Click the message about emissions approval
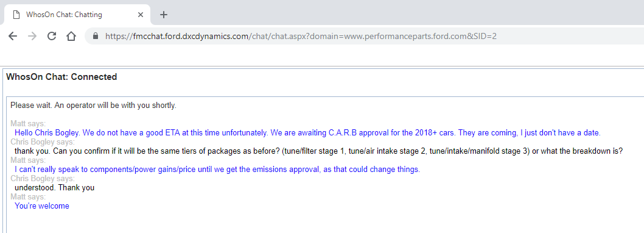Screen dimensions: 644x233 pyautogui.click(x=217, y=170)
